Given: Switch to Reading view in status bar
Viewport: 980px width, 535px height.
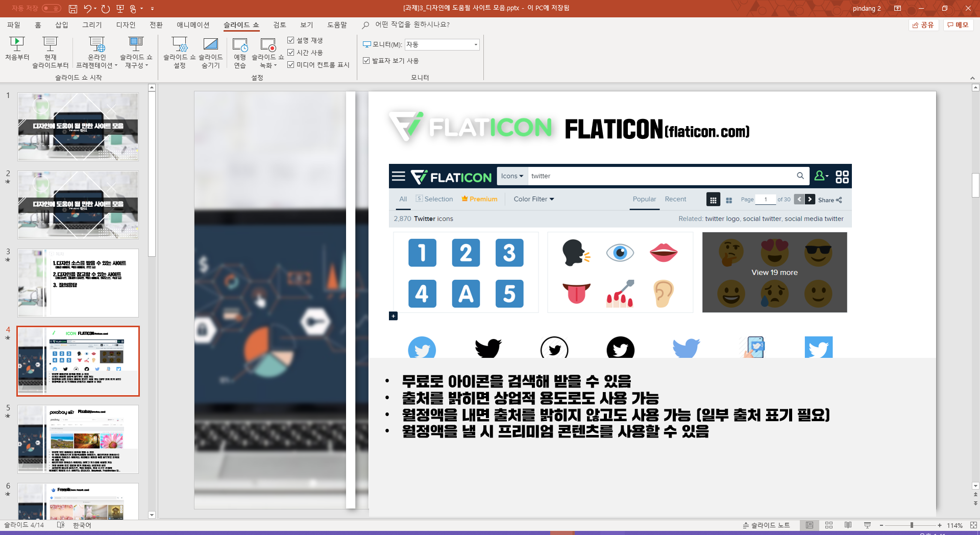Looking at the screenshot, I should point(848,525).
